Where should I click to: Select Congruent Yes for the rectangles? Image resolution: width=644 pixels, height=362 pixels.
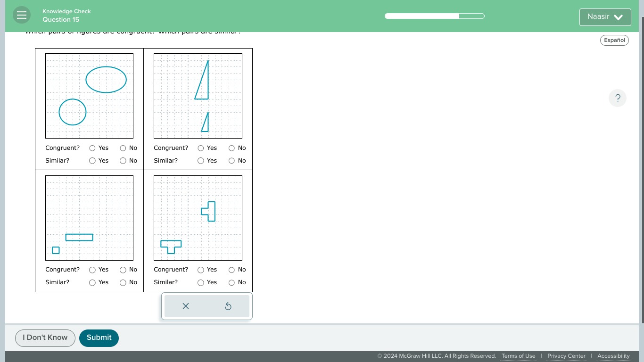[x=92, y=270]
